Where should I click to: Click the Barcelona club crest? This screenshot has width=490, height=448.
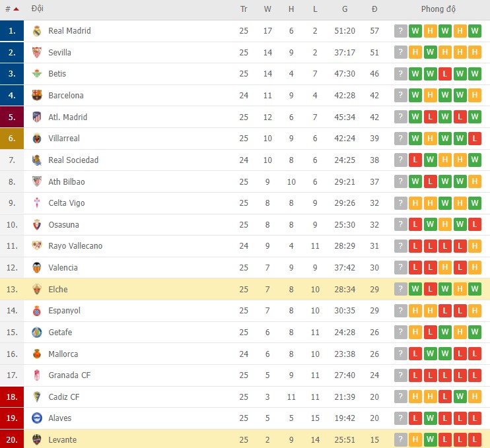(37, 96)
